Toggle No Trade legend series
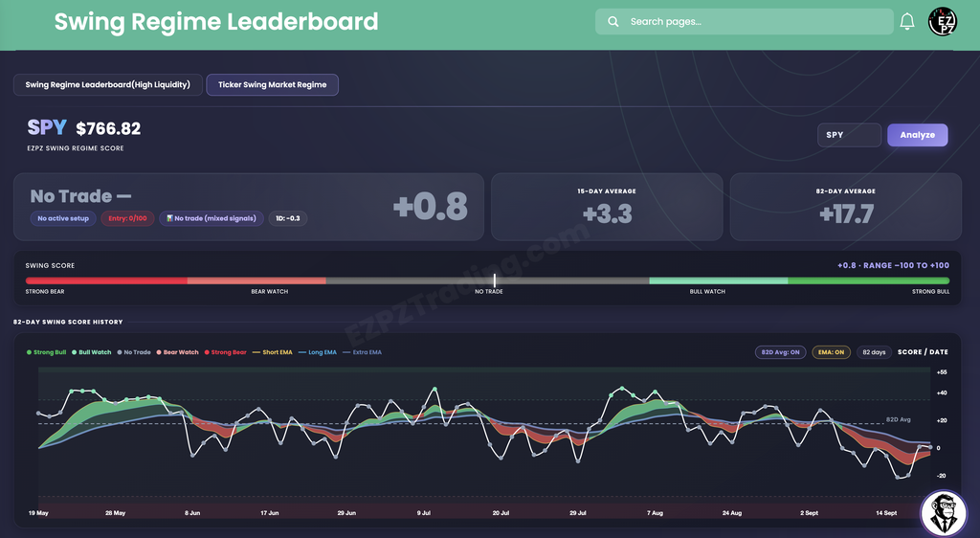The image size is (980, 538). click(134, 352)
